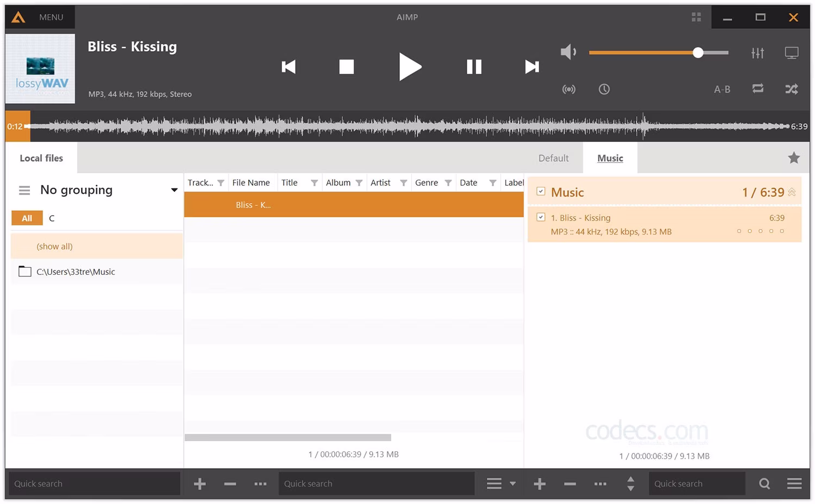Open the Artist column filter
The height and width of the screenshot is (504, 815).
click(x=403, y=183)
